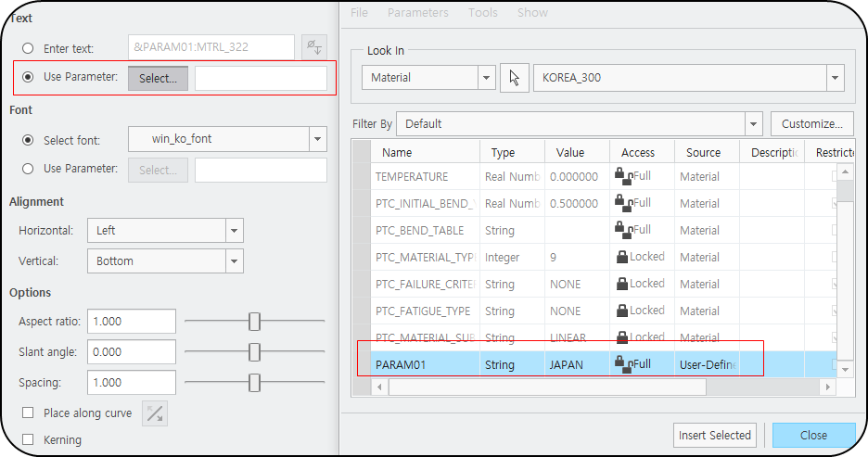Click the lock icon in the TEMPERATURE row
The image size is (868, 457).
click(623, 176)
